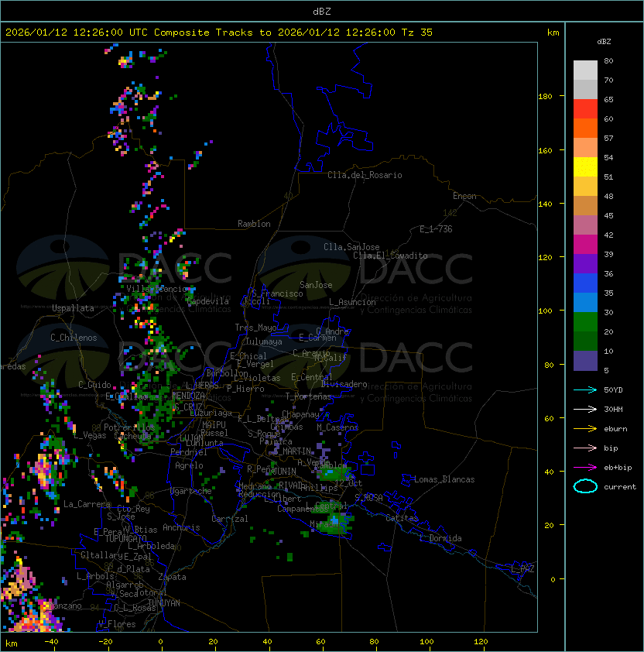The height and width of the screenshot is (652, 644).
Task: Click the blue radar echo cell near Mirador
Action: pyautogui.click(x=335, y=520)
